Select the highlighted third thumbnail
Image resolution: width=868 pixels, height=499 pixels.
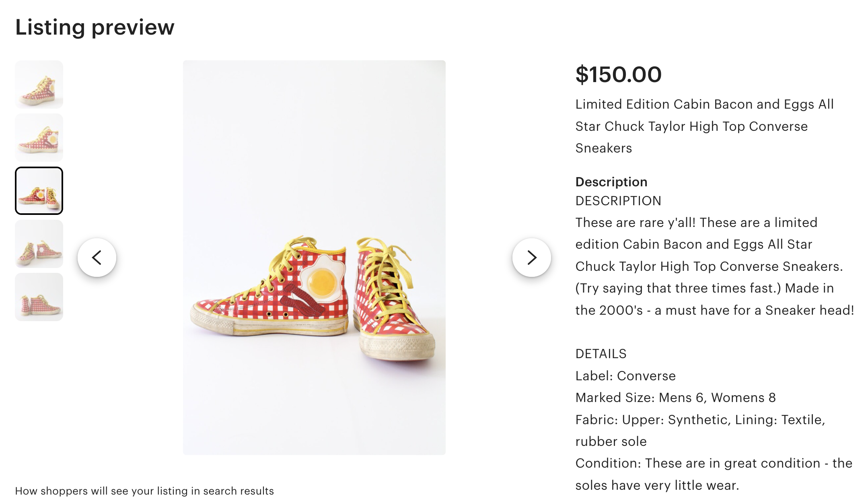coord(39,191)
